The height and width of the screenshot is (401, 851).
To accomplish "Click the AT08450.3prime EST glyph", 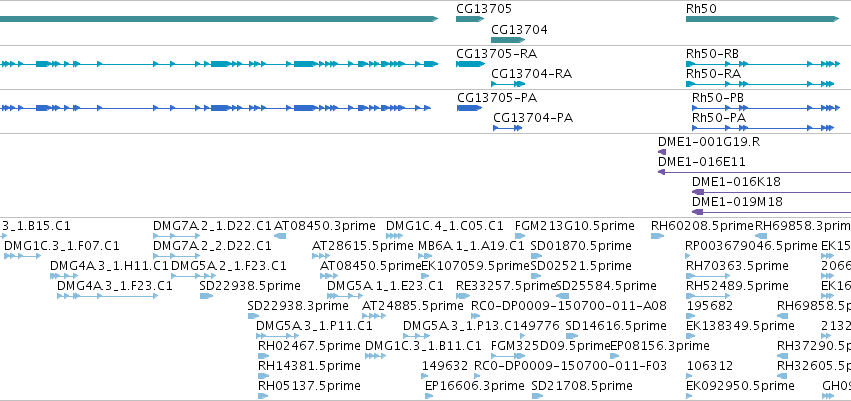I will 280,236.
